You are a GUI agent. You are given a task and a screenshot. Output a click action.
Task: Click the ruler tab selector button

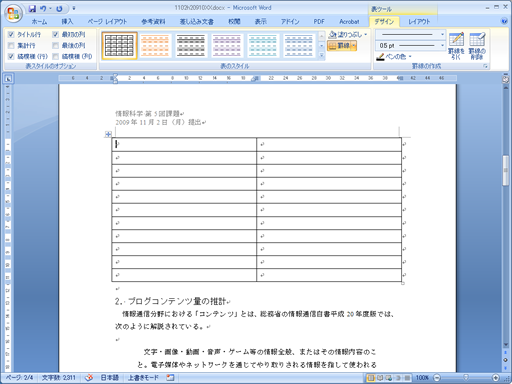point(8,79)
